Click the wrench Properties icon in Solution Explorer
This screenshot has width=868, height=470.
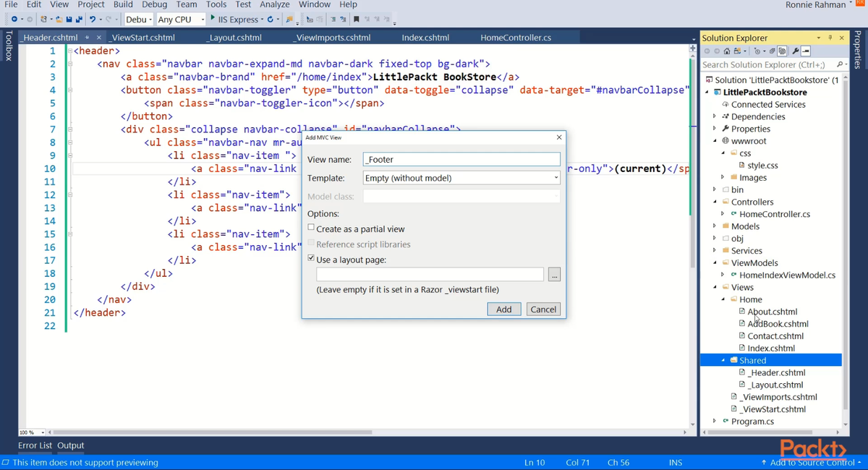(796, 51)
